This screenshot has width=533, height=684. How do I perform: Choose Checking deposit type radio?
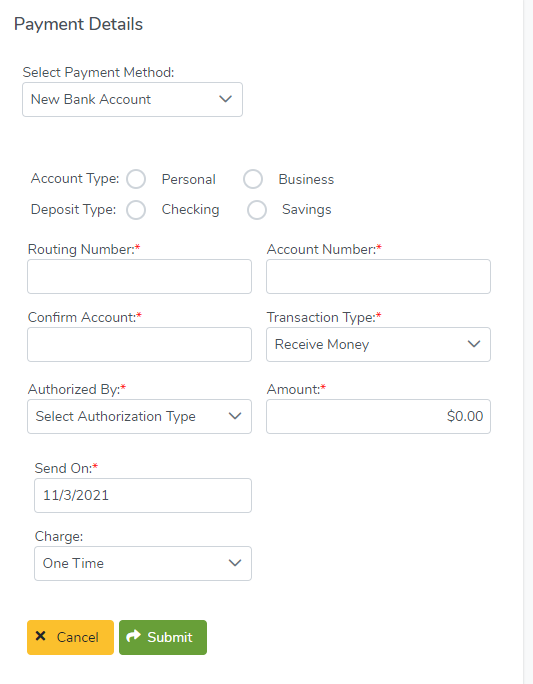coord(136,210)
